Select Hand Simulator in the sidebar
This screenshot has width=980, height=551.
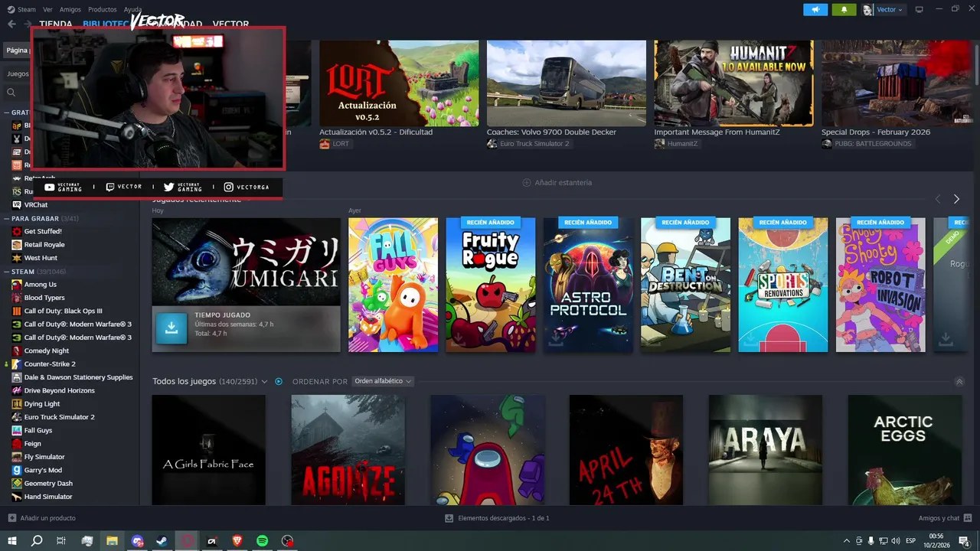click(x=47, y=497)
